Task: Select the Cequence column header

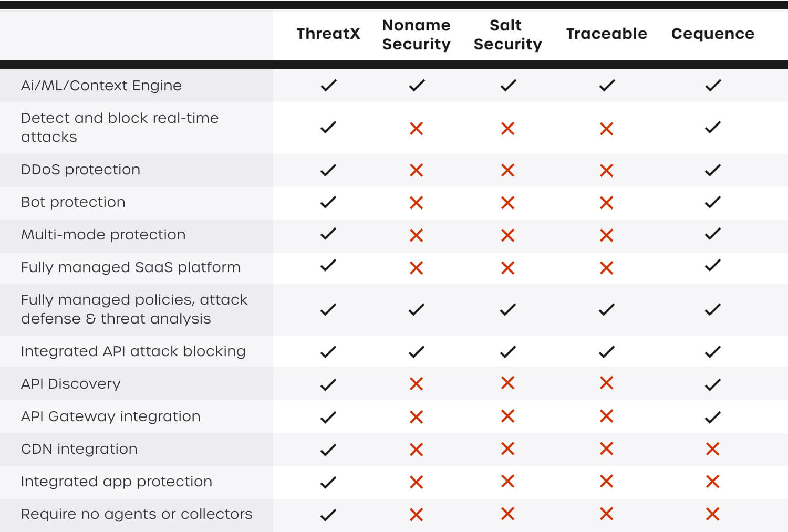Action: click(x=713, y=34)
